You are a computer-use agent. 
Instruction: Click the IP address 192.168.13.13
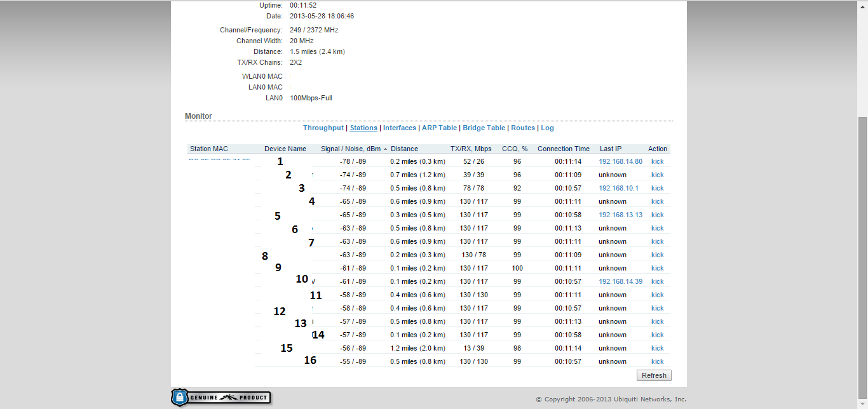[x=620, y=215]
